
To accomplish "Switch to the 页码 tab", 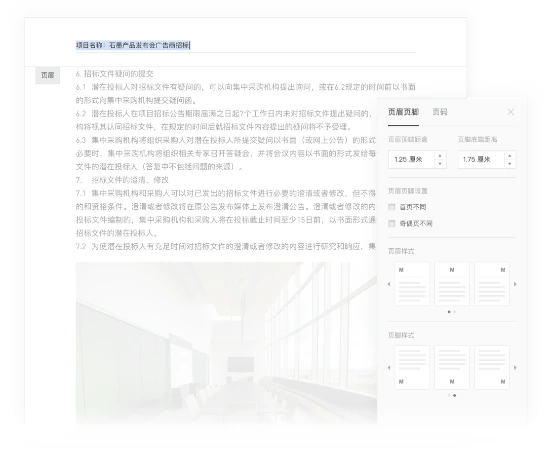I will pos(440,112).
